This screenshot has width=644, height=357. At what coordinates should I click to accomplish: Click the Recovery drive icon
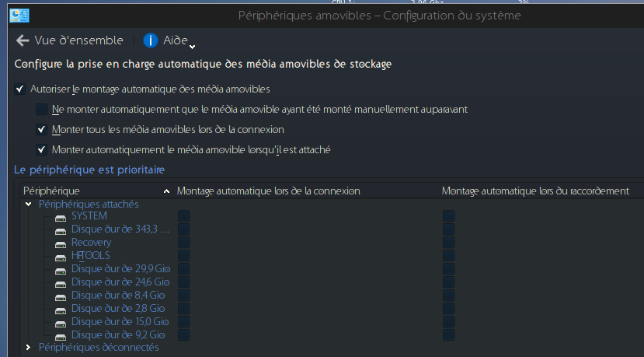coord(61,243)
